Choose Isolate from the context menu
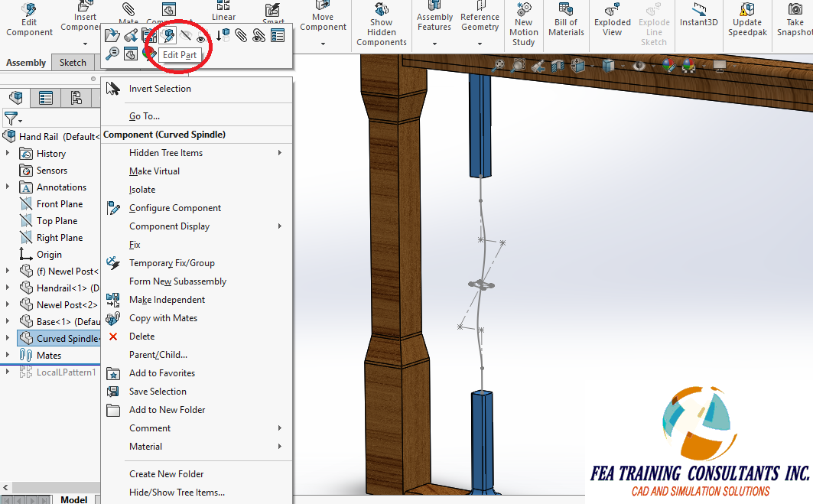 click(x=141, y=189)
